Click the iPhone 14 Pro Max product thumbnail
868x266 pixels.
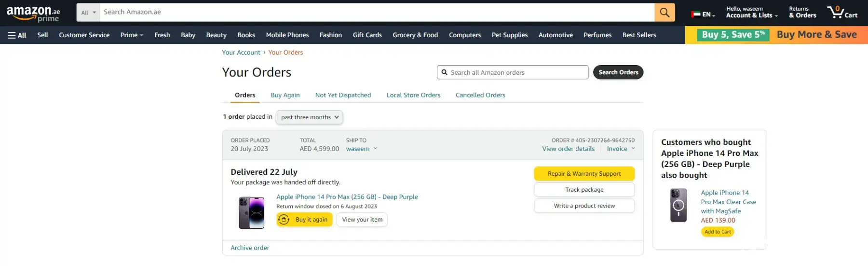[251, 212]
